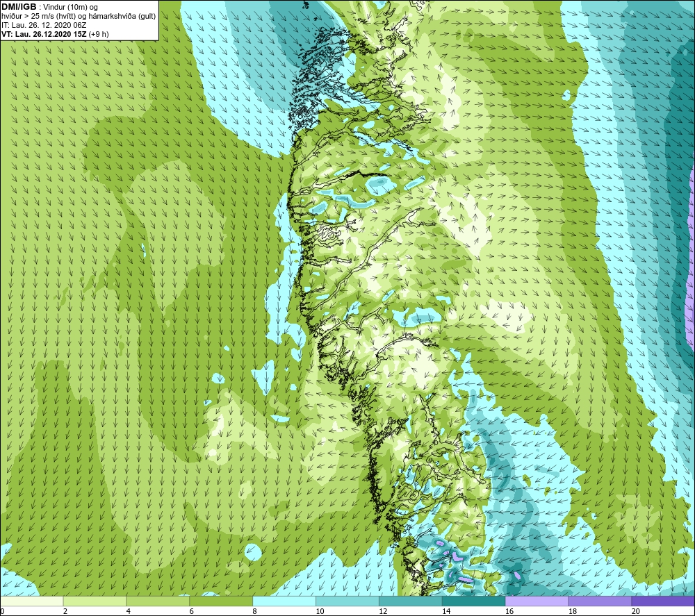Click the 'DMI/IGB' title text
The image size is (695, 616).
pos(19,7)
